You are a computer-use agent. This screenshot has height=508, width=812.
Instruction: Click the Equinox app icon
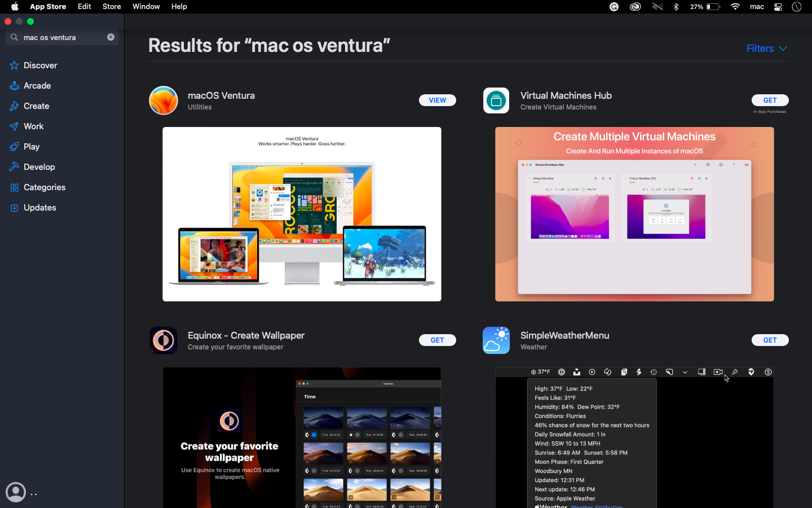coord(164,340)
